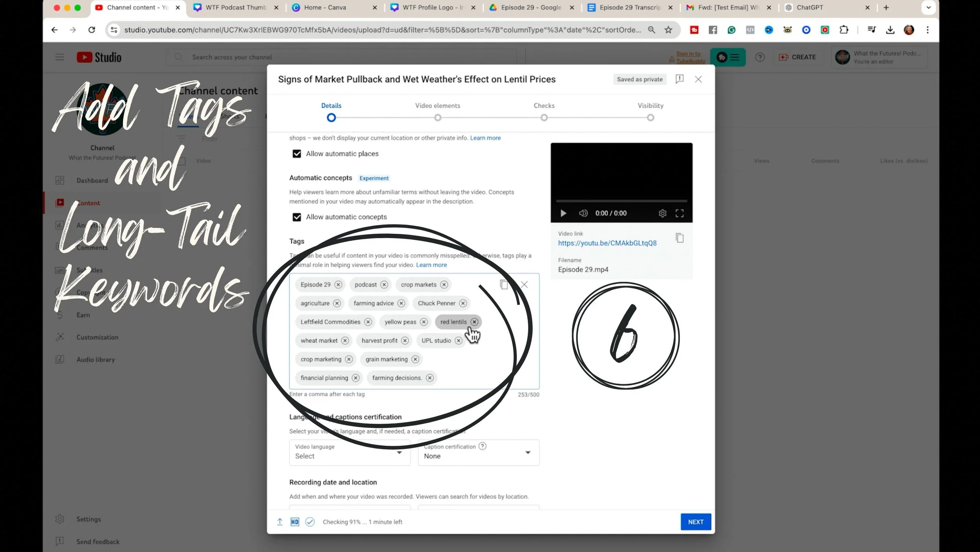Open the browser Extensions puzzle icon
Image resolution: width=980 pixels, height=552 pixels.
tap(844, 30)
